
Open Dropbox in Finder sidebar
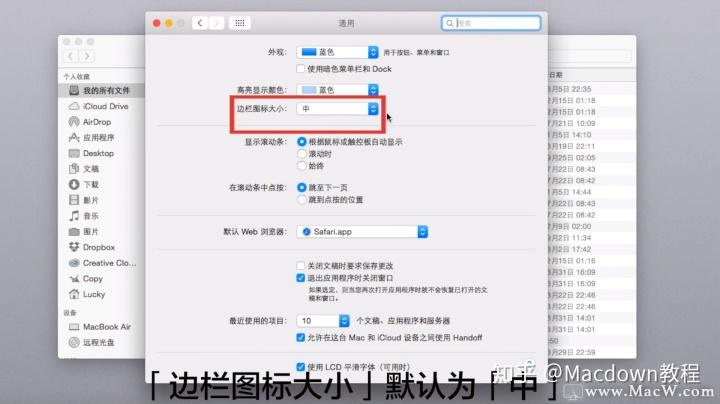pyautogui.click(x=101, y=247)
